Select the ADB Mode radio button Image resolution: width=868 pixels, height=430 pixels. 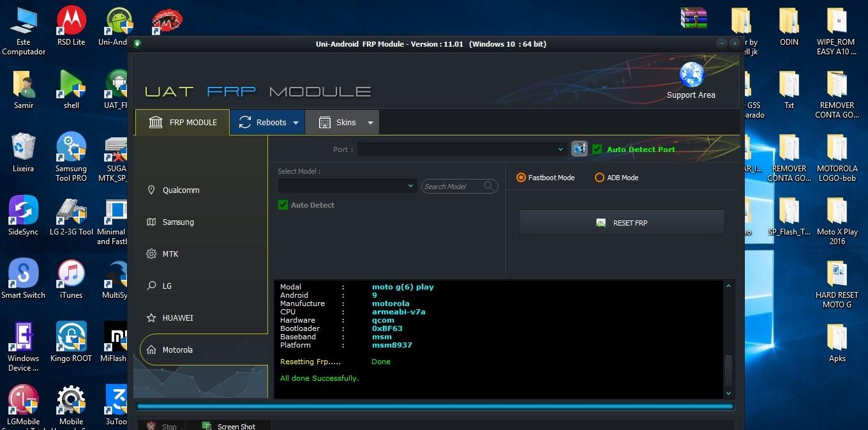click(x=599, y=178)
